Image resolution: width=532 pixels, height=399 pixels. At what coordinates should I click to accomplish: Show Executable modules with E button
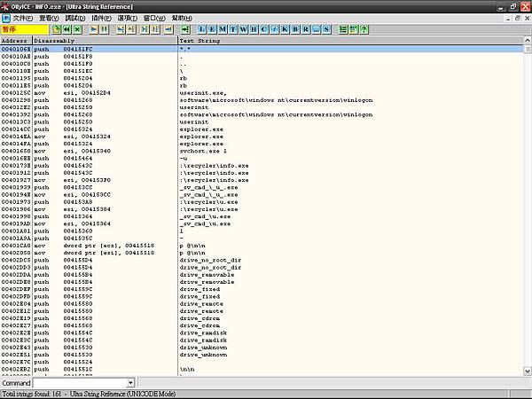tap(212, 29)
